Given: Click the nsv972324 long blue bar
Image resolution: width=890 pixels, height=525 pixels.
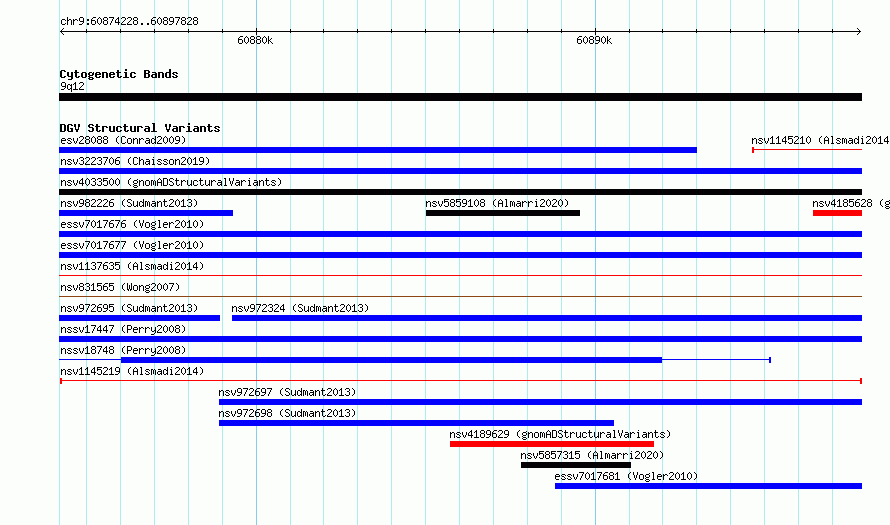Looking at the screenshot, I should click(547, 318).
